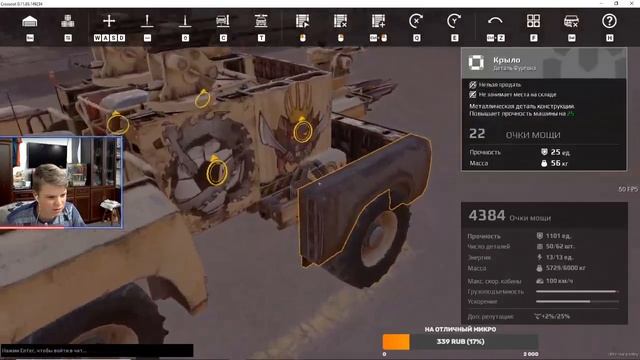Image resolution: width=640 pixels, height=360 pixels.
Task: Click the add-part grid with plus icon
Action: coord(378,21)
